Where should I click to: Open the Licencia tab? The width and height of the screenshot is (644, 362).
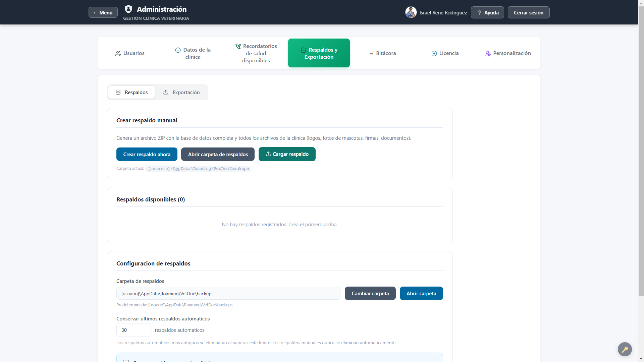(445, 53)
